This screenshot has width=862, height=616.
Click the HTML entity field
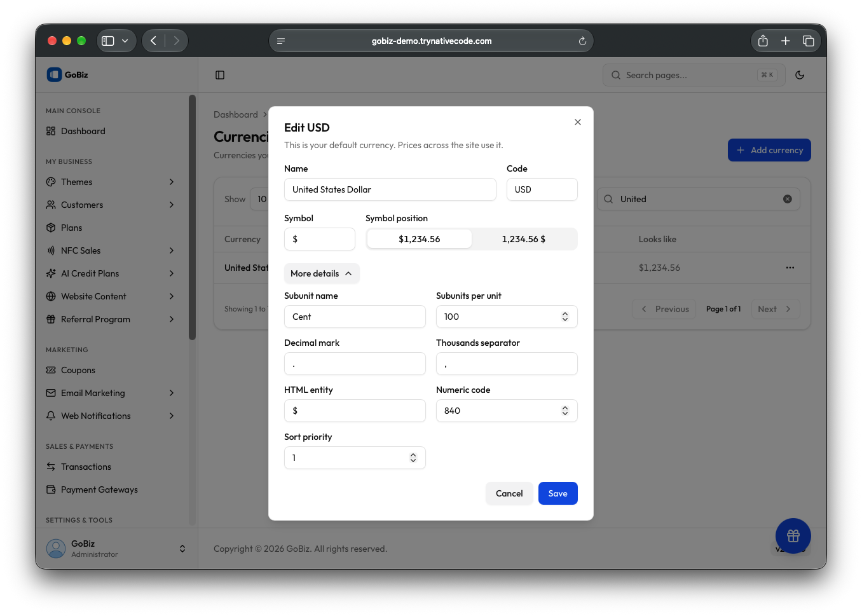(x=355, y=411)
